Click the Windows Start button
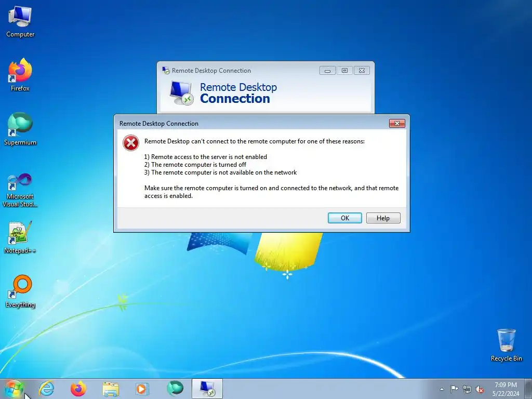 coord(14,389)
